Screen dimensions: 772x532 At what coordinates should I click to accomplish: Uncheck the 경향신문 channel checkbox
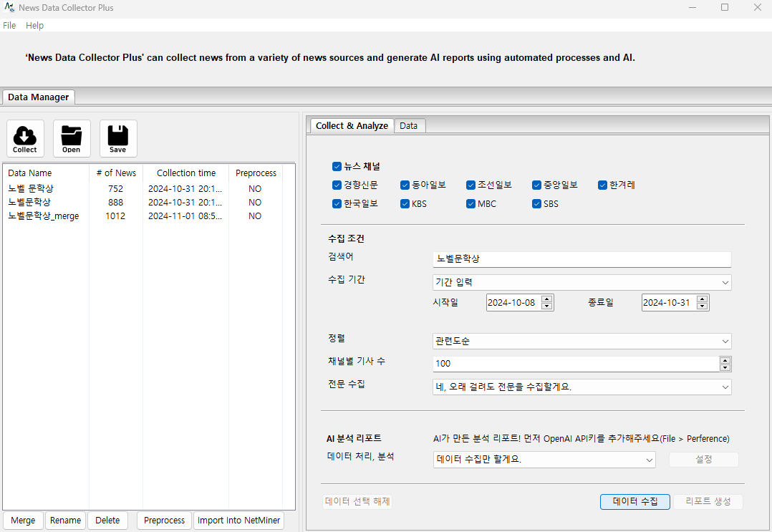point(337,185)
